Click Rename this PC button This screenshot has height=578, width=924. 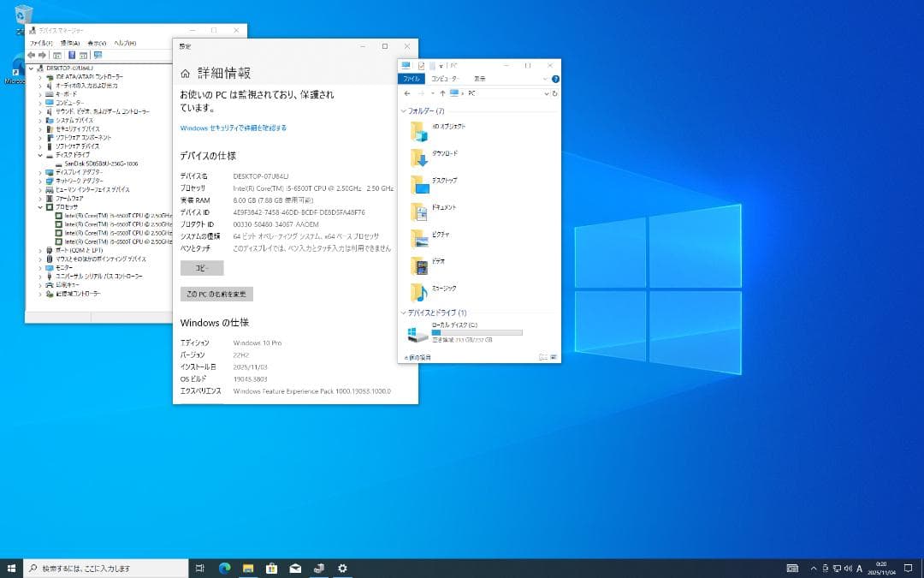point(216,294)
